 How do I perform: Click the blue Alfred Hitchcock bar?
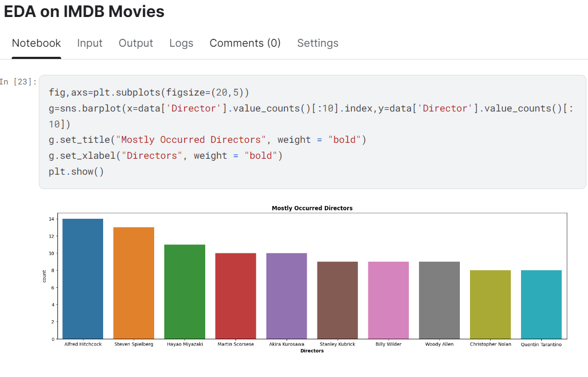(83, 279)
